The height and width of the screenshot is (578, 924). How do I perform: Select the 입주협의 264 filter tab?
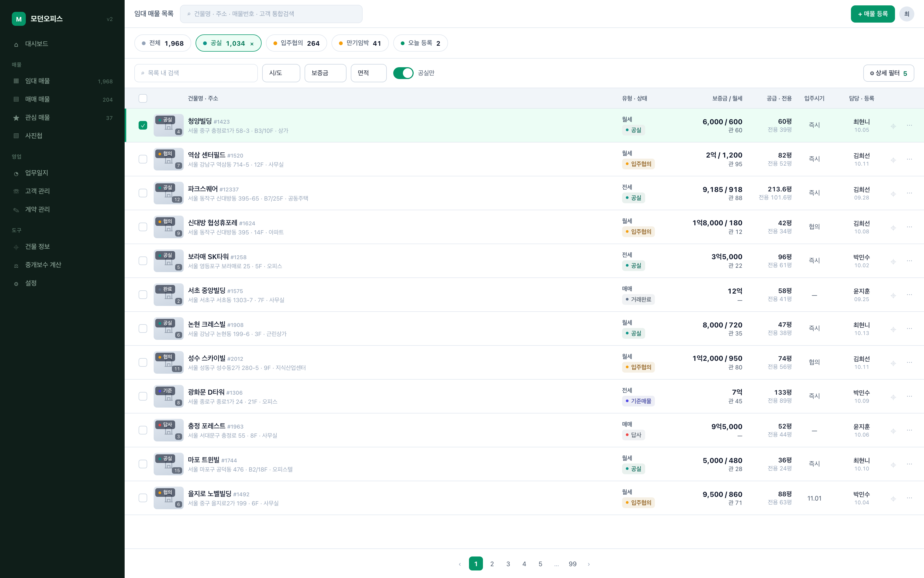(x=296, y=43)
